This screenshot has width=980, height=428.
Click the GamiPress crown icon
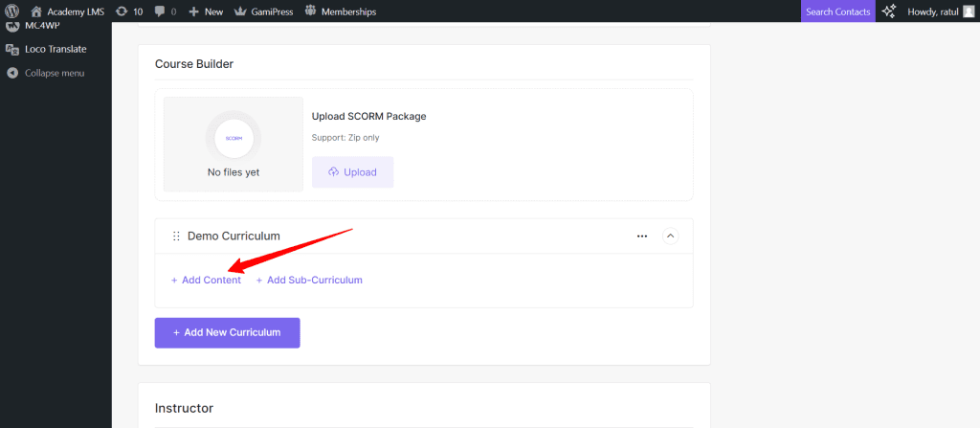240,11
